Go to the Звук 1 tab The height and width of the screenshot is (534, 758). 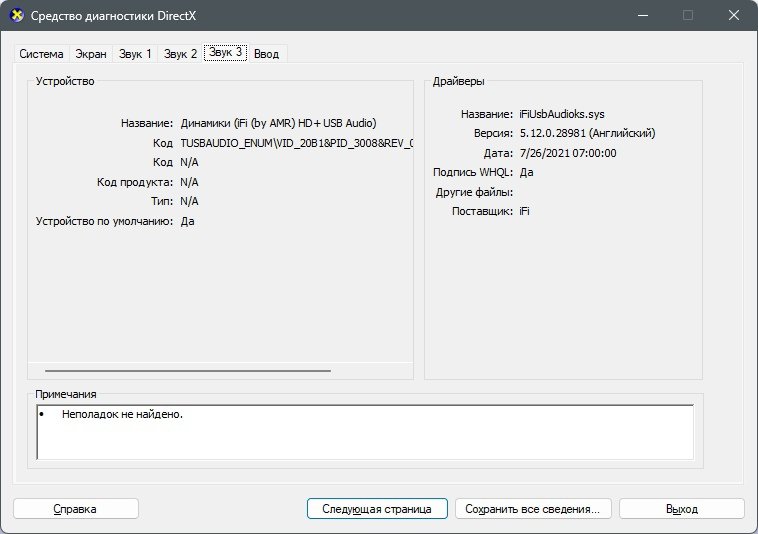tap(135, 54)
